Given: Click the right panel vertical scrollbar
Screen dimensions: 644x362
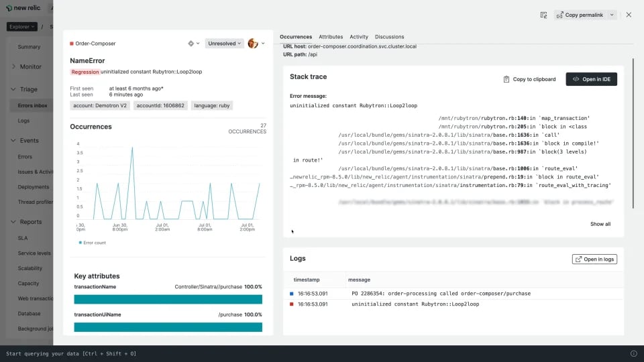Looking at the screenshot, I should pyautogui.click(x=633, y=133).
